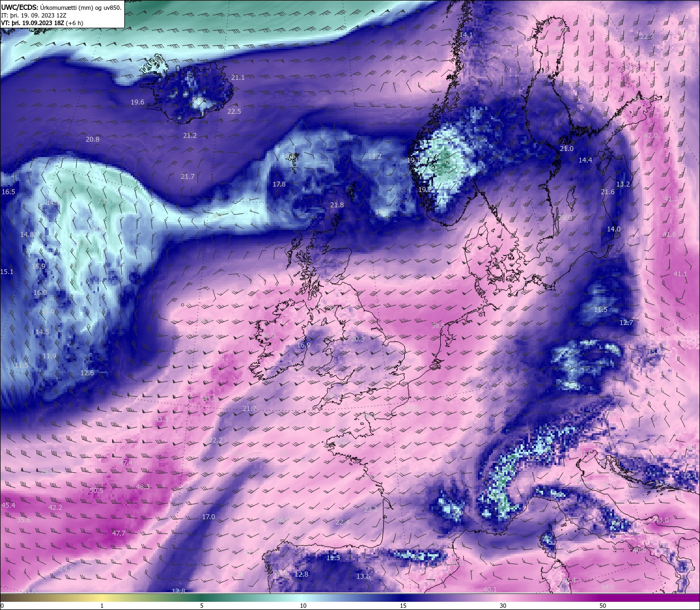Click the color scale tick label '1'
The image size is (700, 610).
(102, 606)
